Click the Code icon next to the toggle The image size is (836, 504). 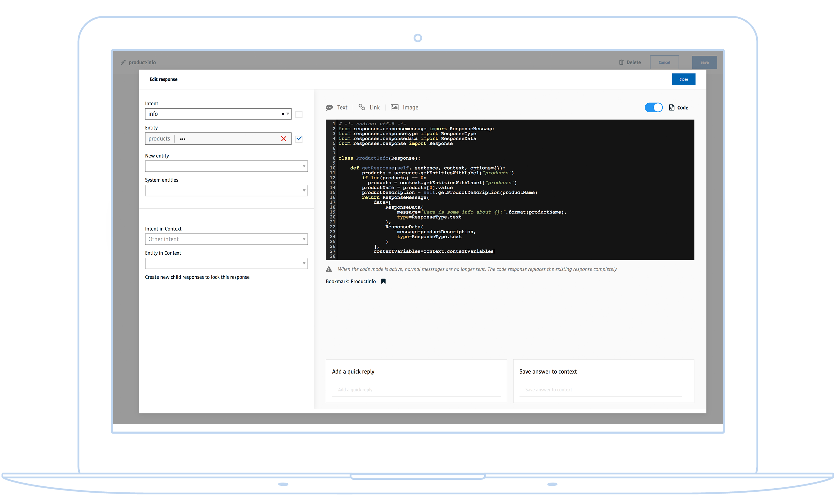tap(672, 107)
